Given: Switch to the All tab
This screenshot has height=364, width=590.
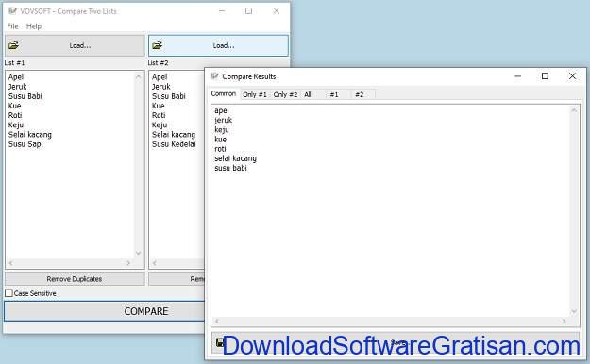Looking at the screenshot, I should [308, 94].
